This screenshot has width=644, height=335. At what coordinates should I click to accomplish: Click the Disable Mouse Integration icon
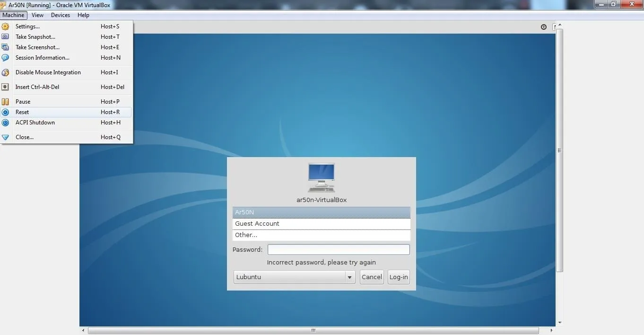tap(5, 72)
